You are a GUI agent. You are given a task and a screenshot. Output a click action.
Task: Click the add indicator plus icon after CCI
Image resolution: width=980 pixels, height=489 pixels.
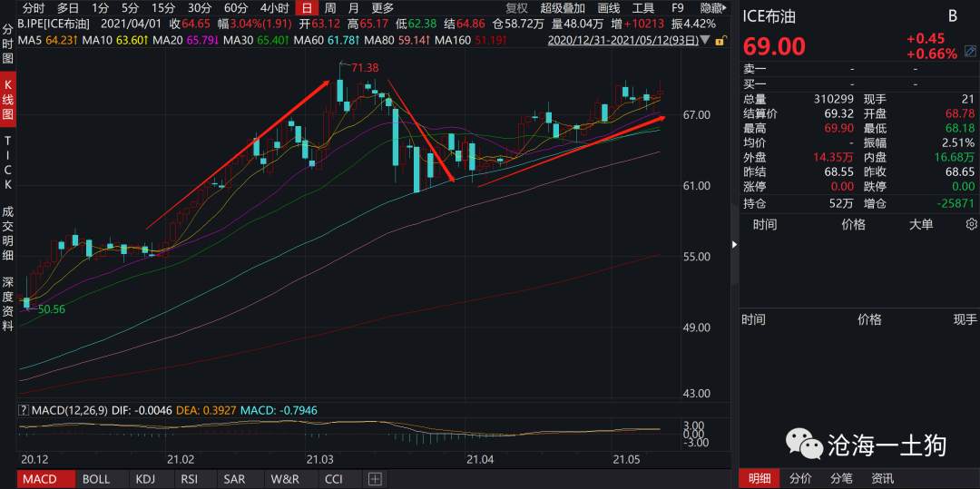[375, 480]
